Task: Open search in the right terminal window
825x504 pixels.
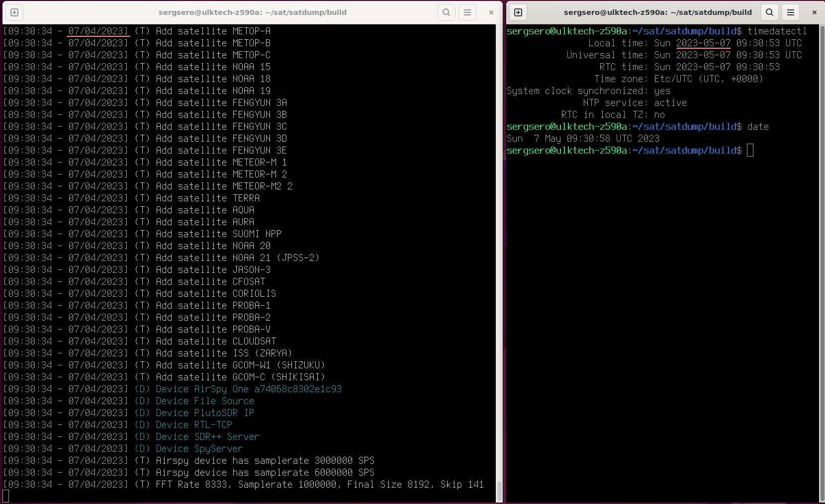Action: (769, 12)
